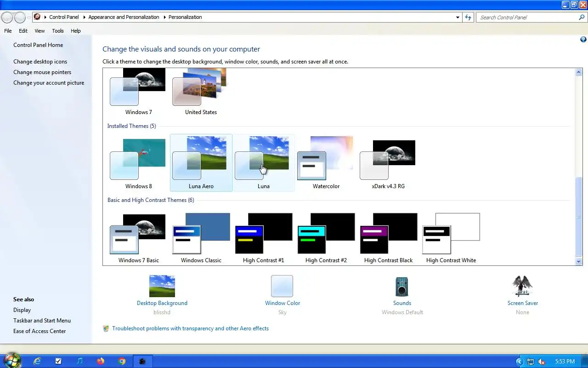This screenshot has width=588, height=368.
Task: Open Change mouse pointers
Action: coord(42,72)
